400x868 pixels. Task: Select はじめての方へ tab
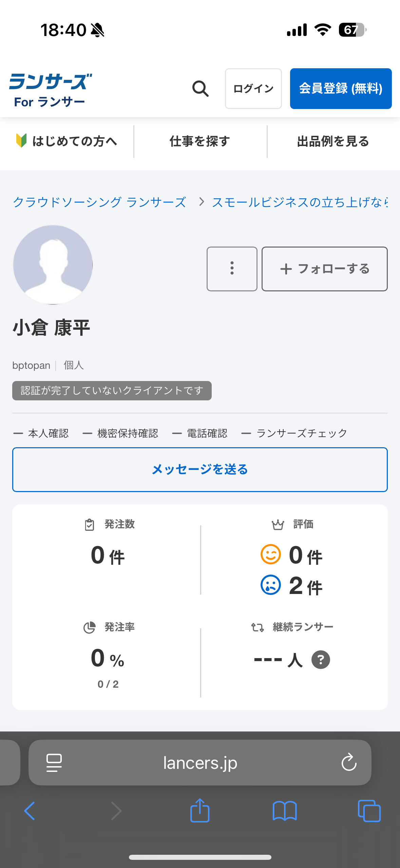point(67,141)
